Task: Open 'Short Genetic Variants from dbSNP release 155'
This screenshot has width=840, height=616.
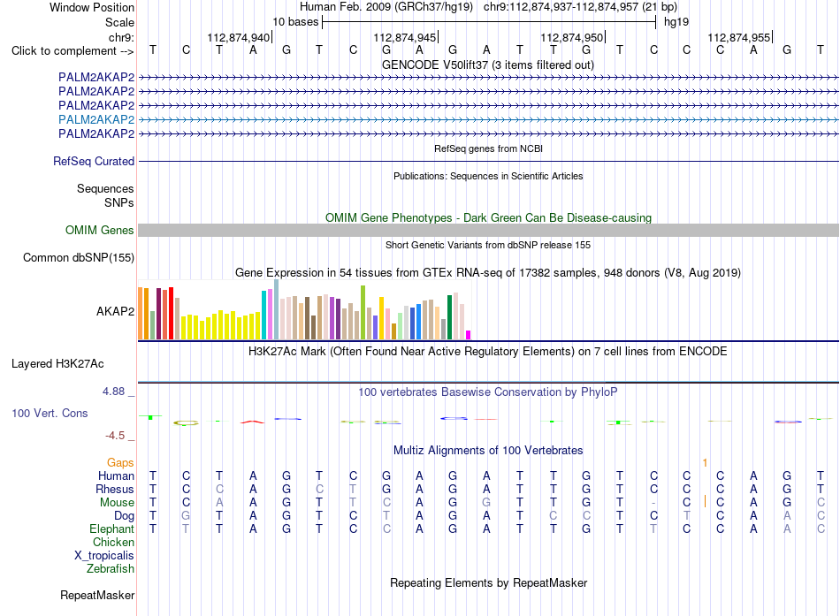Action: (488, 245)
